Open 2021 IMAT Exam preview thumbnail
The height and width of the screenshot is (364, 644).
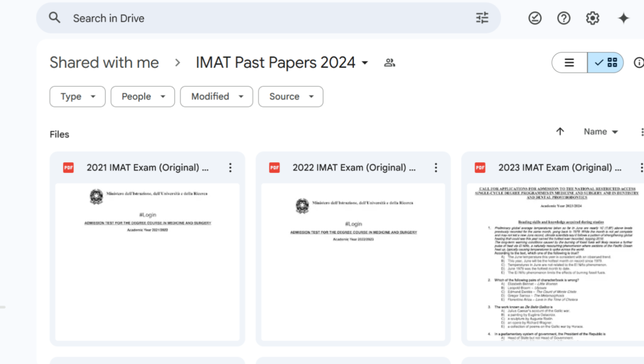[x=147, y=262]
